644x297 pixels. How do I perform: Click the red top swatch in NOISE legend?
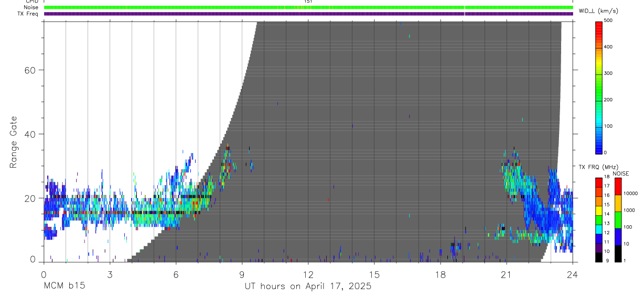coord(618,186)
